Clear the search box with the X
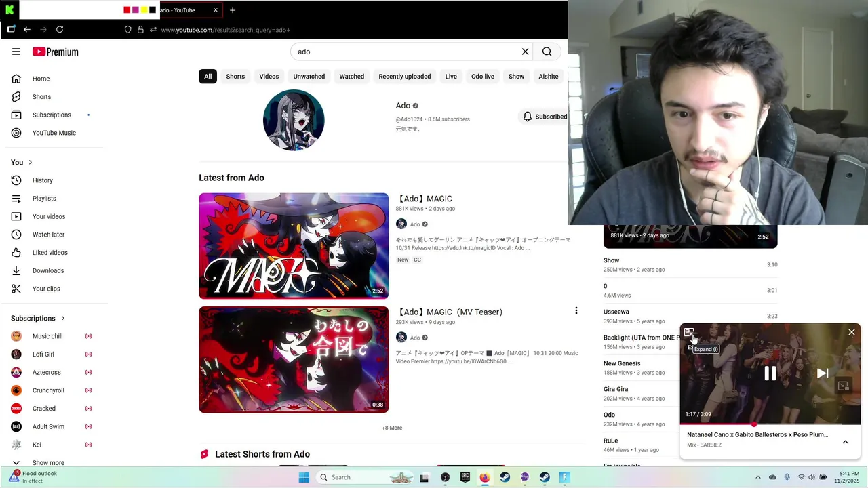 [x=525, y=52]
